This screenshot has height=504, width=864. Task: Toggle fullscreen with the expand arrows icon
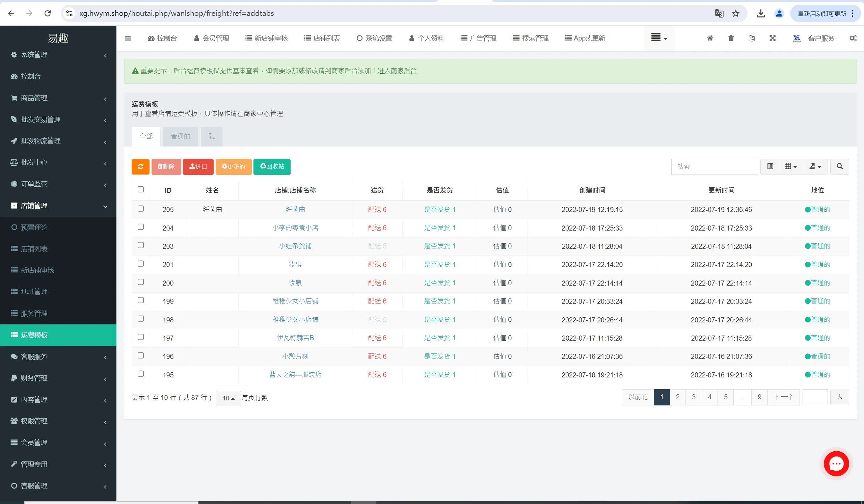[772, 38]
